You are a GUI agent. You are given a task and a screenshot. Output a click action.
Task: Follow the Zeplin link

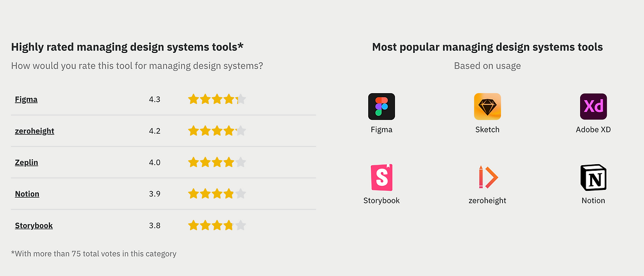[x=27, y=162]
